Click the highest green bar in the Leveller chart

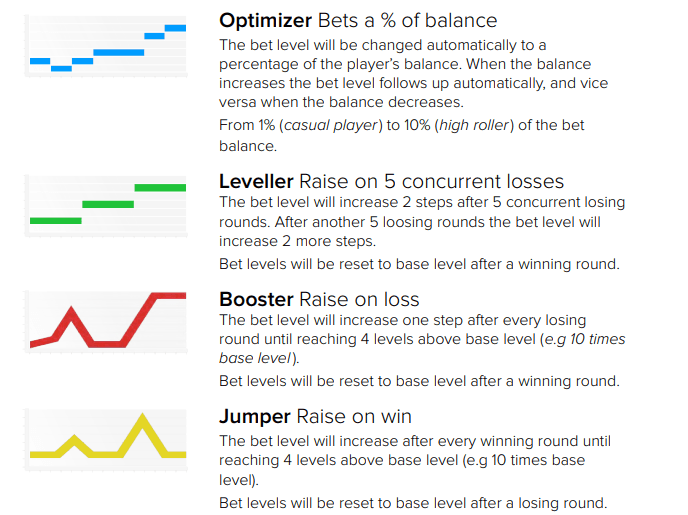pos(160,188)
